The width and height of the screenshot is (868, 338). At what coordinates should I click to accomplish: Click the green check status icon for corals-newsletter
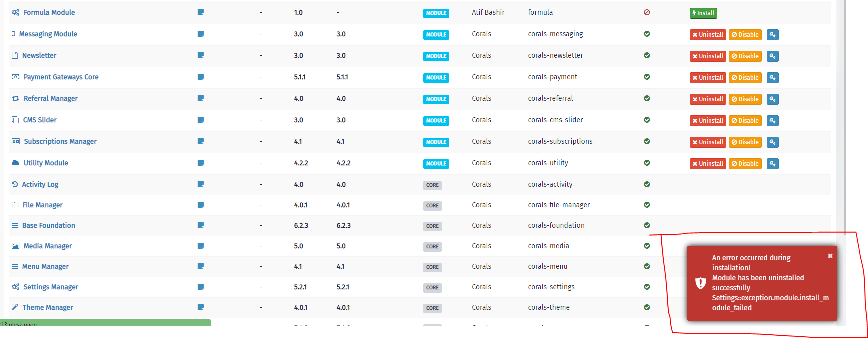(x=647, y=55)
